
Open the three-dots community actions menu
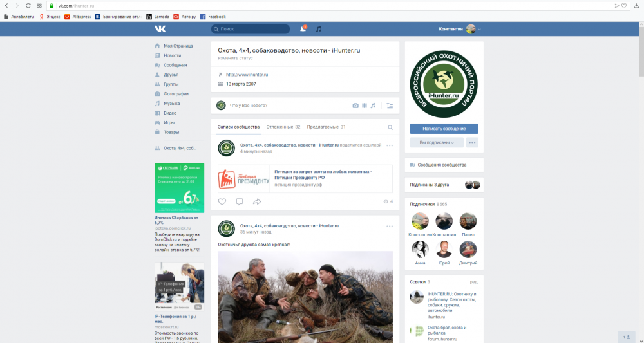[x=473, y=142]
